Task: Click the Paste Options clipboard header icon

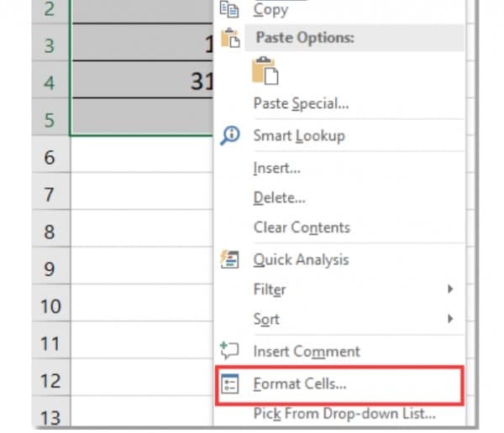Action: 230,38
